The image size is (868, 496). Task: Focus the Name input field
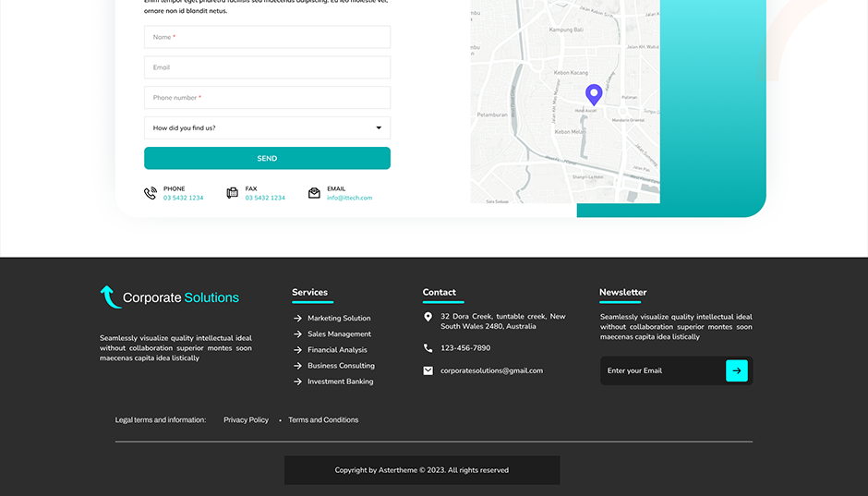267,37
